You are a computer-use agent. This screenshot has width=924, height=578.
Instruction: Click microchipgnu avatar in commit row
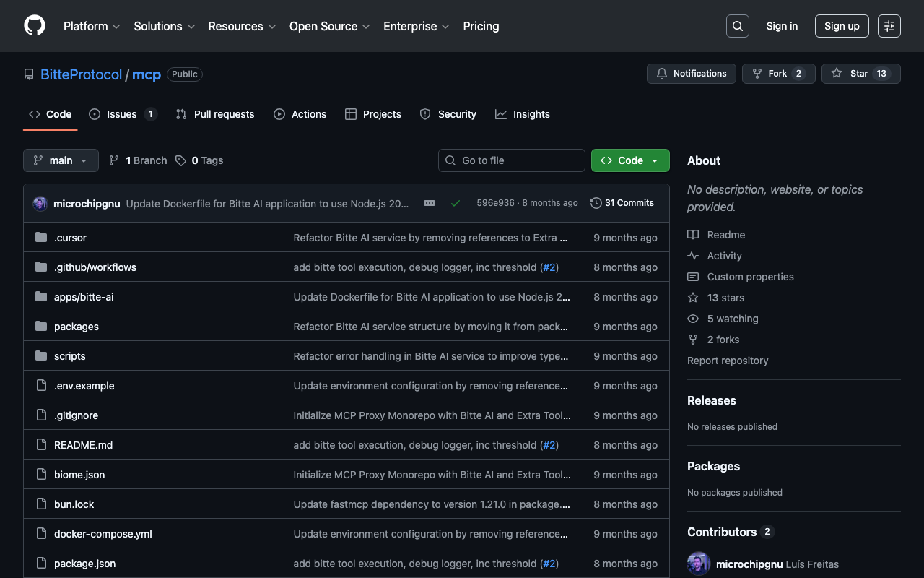40,204
